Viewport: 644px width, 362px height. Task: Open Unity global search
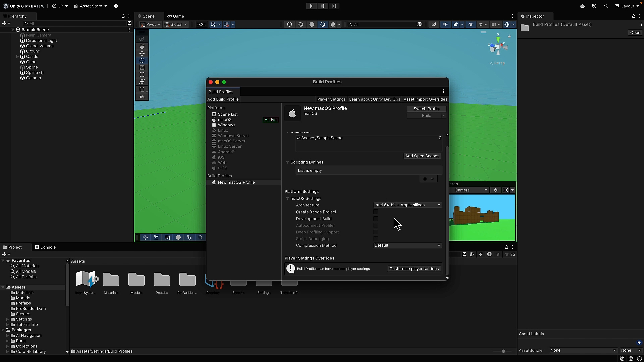606,6
